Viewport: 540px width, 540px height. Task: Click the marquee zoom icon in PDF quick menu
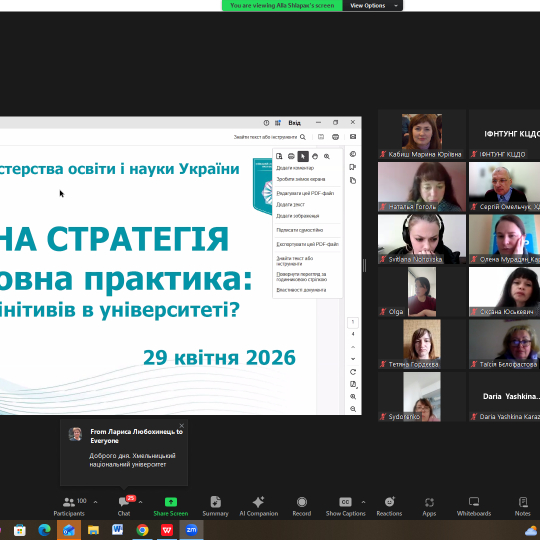tap(327, 156)
